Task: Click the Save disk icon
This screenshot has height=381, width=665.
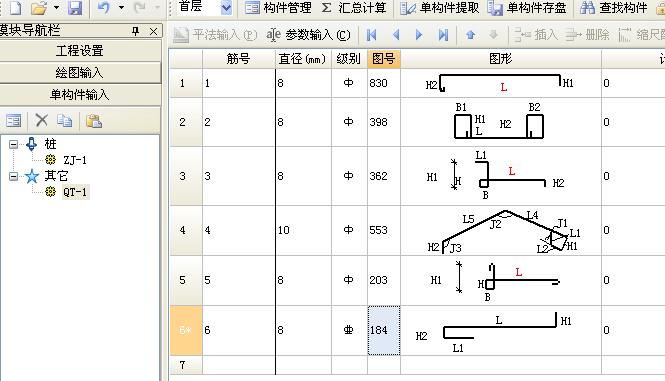Action: tap(75, 7)
